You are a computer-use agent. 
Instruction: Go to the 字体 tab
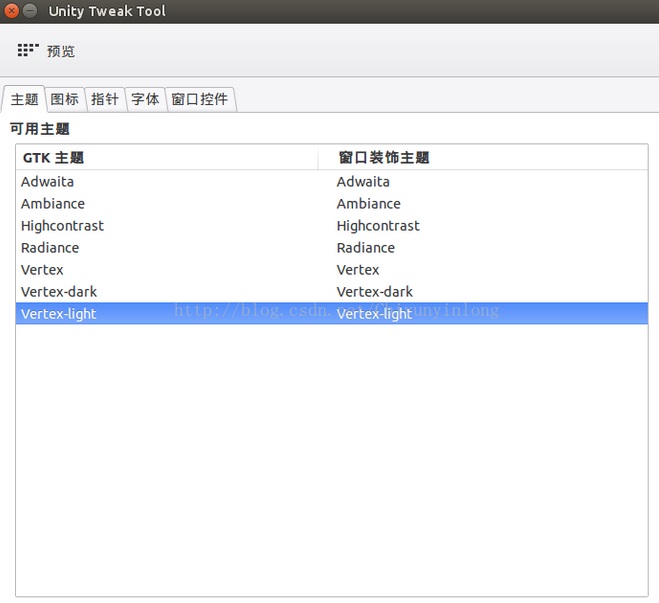[145, 99]
